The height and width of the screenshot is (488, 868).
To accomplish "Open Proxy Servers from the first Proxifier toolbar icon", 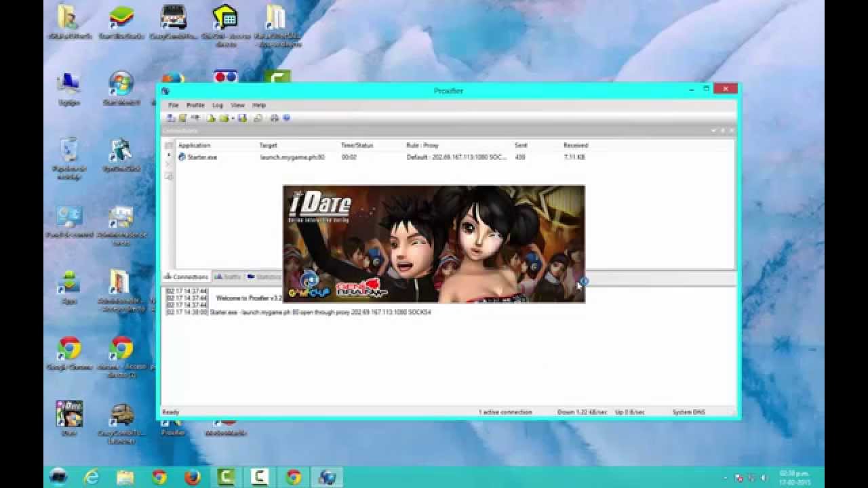I will click(171, 118).
